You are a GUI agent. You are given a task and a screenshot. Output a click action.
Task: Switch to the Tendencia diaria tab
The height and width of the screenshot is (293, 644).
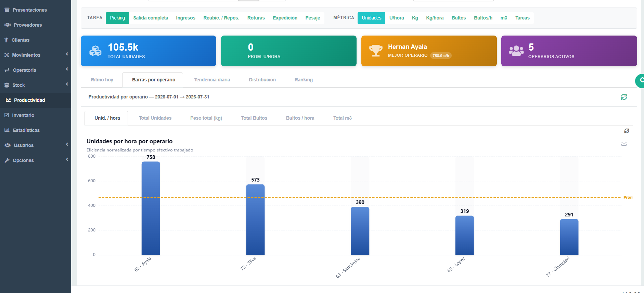[x=212, y=80]
